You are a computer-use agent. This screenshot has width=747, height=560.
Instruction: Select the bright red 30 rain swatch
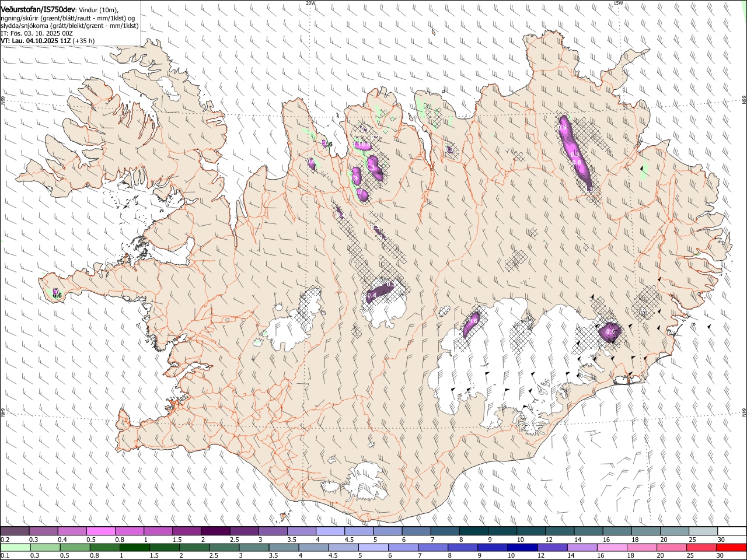732,547
